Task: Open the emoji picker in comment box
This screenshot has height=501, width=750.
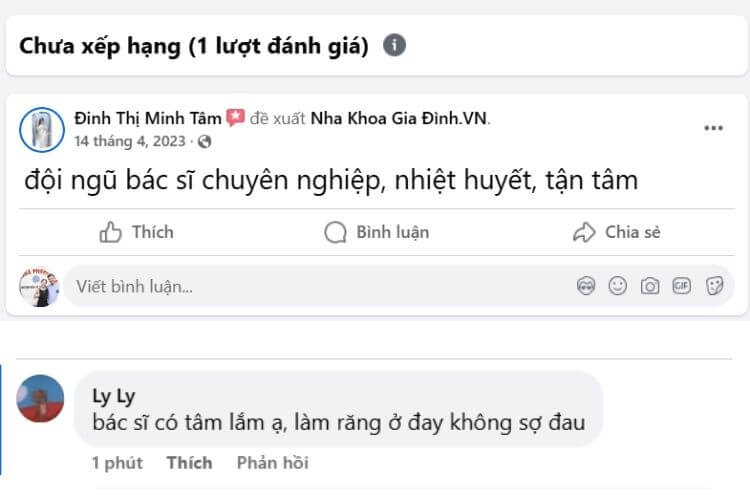Action: 618,286
